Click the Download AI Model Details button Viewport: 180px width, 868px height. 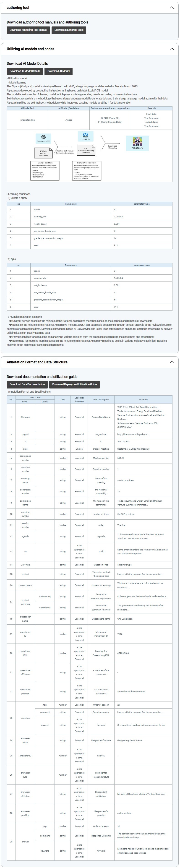pyautogui.click(x=25, y=71)
